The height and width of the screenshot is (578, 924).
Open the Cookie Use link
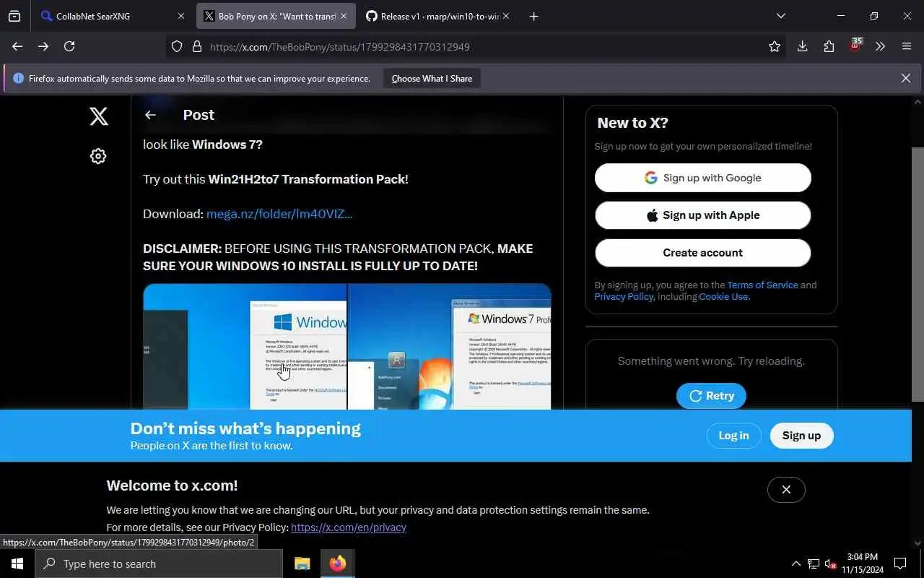723,296
